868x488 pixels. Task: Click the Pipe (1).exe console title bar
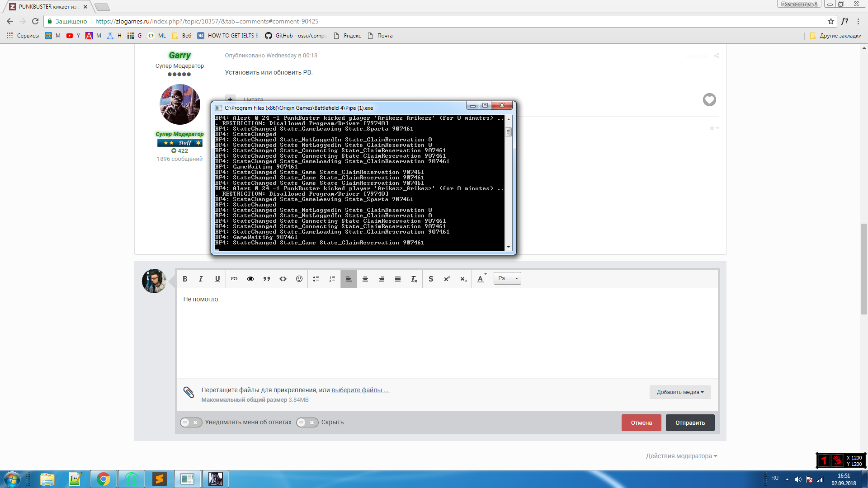339,108
